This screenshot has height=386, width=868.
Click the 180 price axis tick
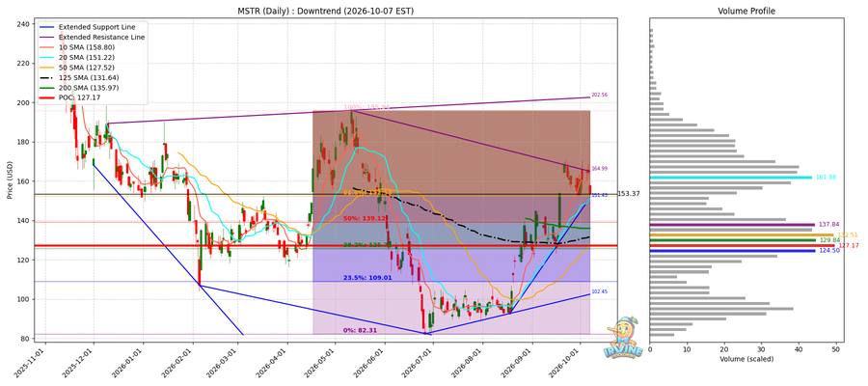24,142
